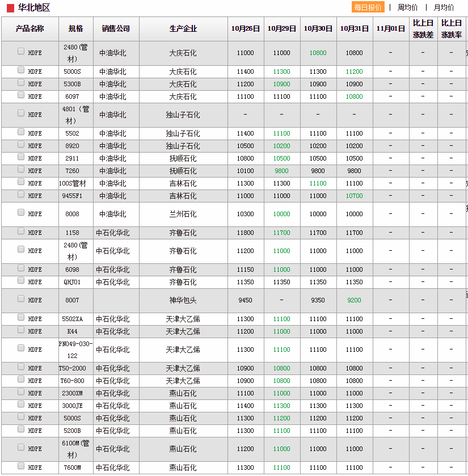Click the 11月01日 column header
Image resolution: width=468 pixels, height=476 pixels.
point(391,29)
